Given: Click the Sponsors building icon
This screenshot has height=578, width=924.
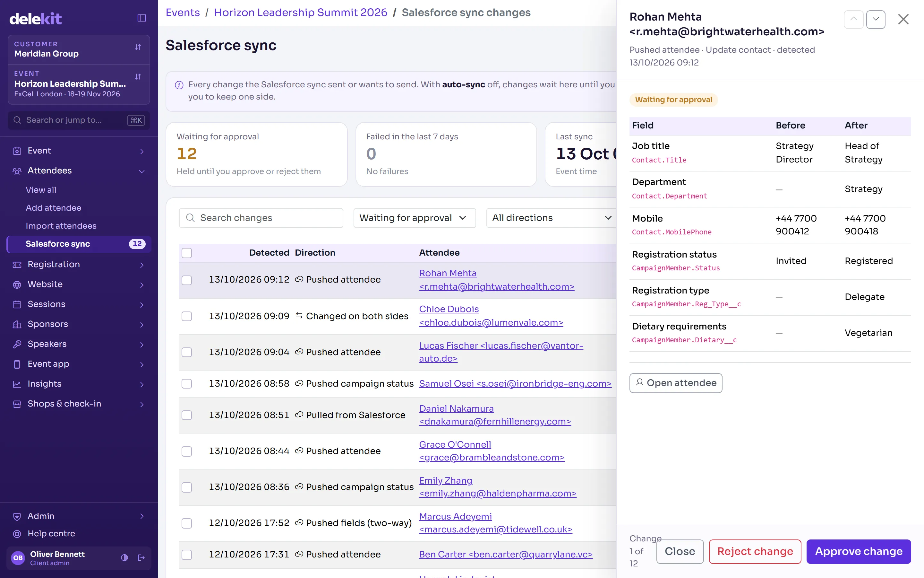Looking at the screenshot, I should tap(17, 325).
